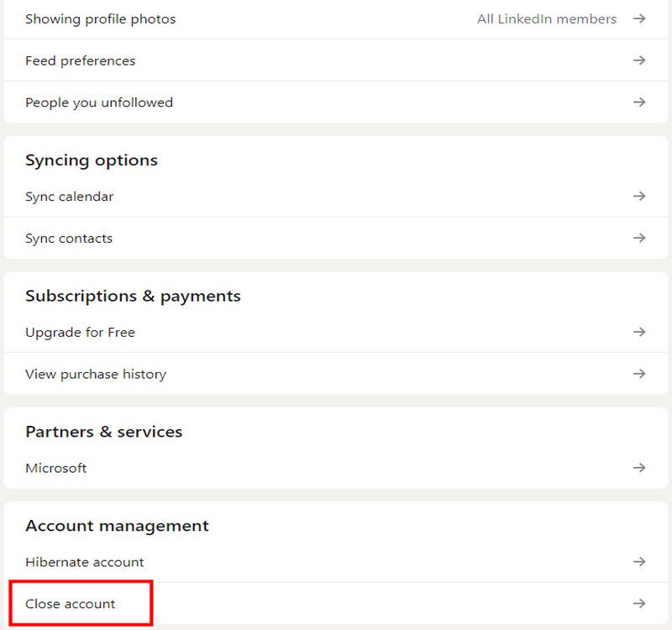Select the Upgrade for Free link
The width and height of the screenshot is (672, 630).
(80, 333)
